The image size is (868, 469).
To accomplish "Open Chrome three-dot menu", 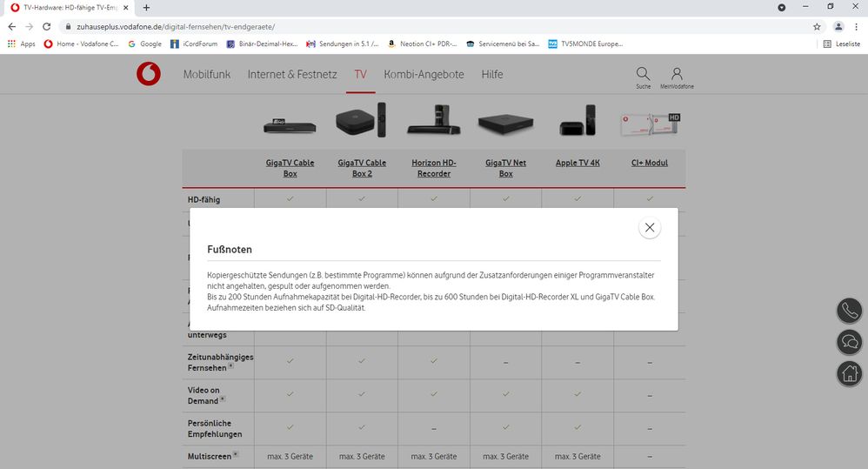I will click(857, 27).
